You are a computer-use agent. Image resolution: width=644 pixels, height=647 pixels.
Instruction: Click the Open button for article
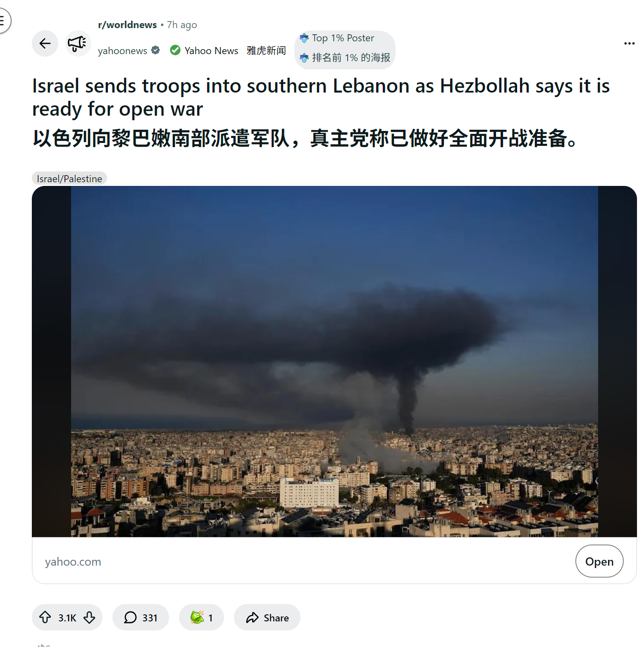coord(599,561)
